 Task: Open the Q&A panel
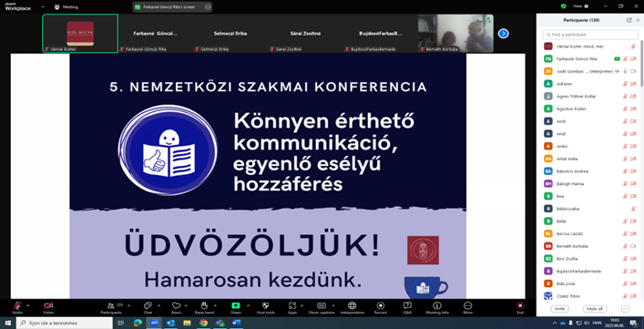pos(407,308)
